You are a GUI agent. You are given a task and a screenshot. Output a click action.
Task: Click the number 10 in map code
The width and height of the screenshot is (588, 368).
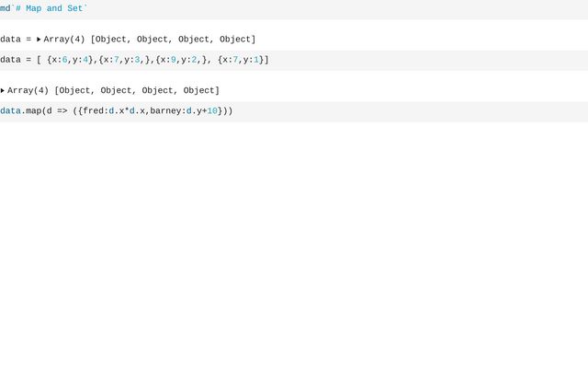[x=212, y=111]
